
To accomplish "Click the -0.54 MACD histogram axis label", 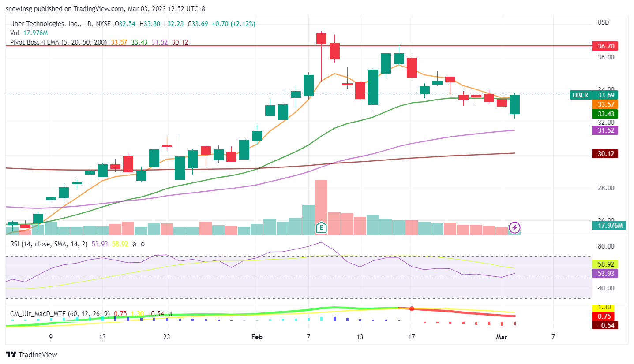I will pos(605,325).
